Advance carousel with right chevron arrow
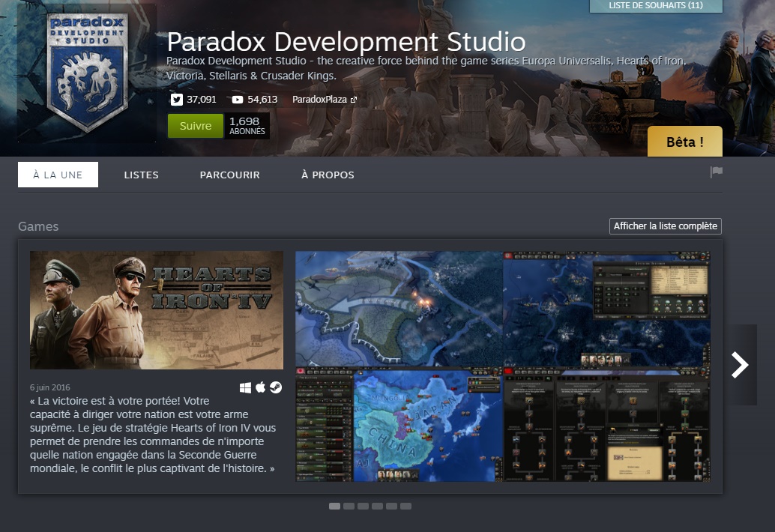This screenshot has width=775, height=532. pos(740,365)
